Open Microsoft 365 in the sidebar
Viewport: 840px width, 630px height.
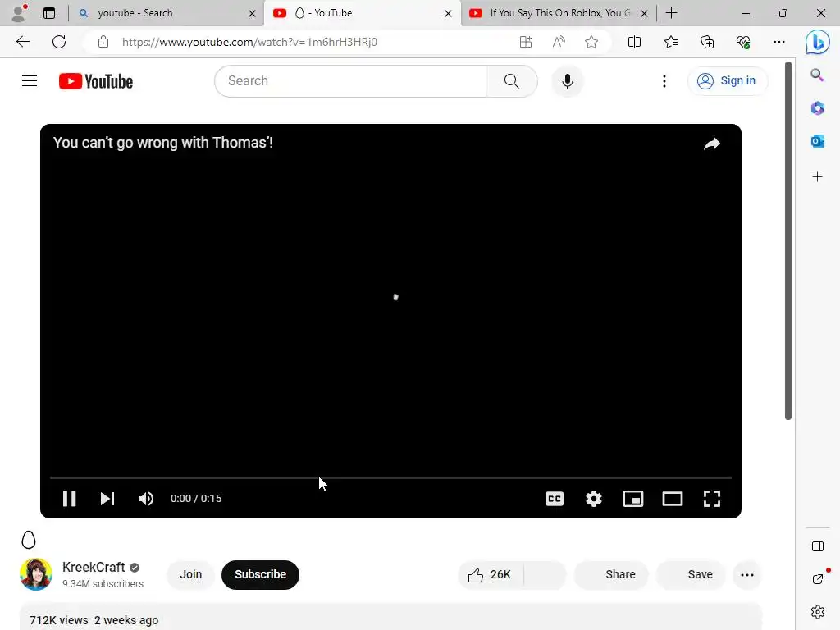818,108
